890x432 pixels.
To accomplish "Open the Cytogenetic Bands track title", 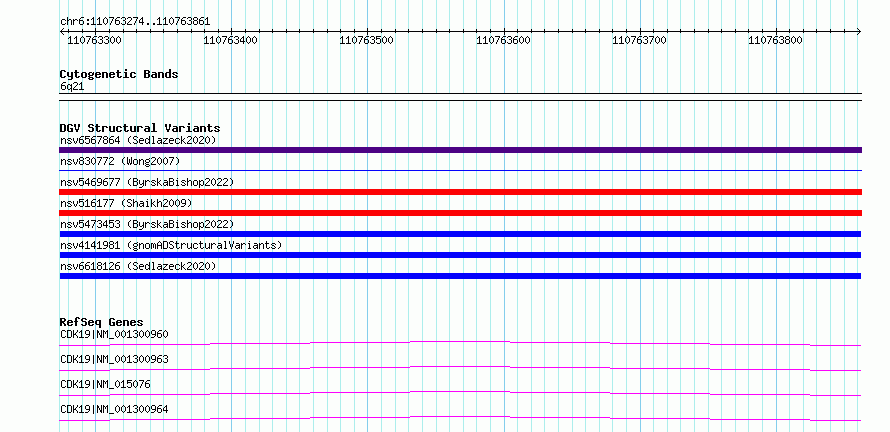I will pos(119,74).
